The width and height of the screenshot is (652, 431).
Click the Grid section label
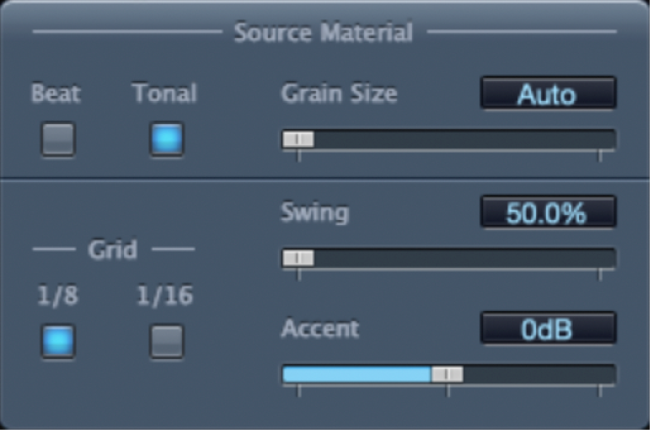click(112, 249)
